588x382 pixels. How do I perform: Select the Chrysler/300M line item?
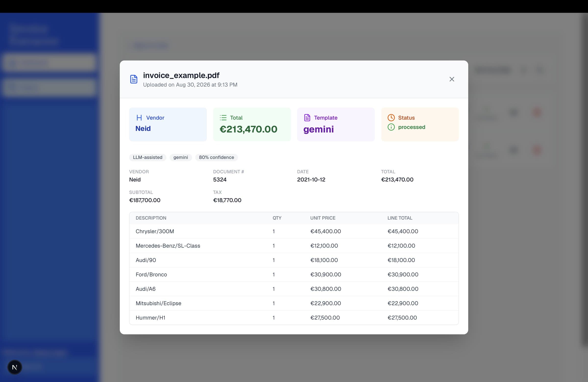click(294, 231)
